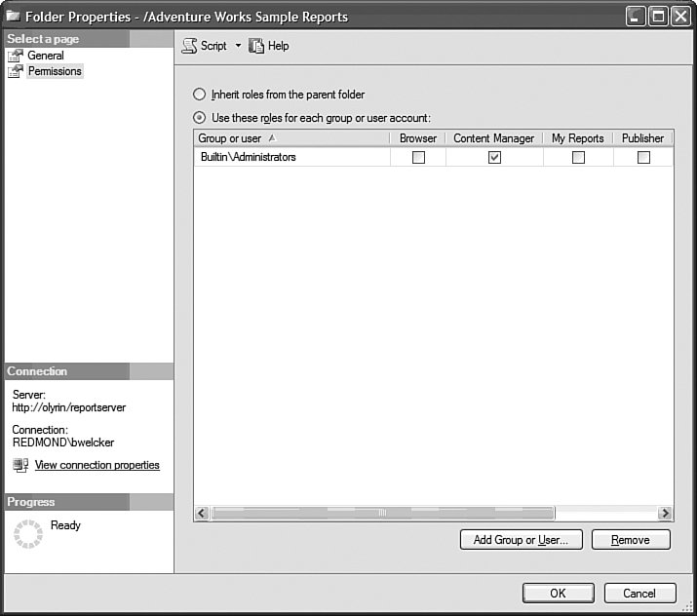Click the General page icon
The height and width of the screenshot is (616, 697).
pos(16,56)
